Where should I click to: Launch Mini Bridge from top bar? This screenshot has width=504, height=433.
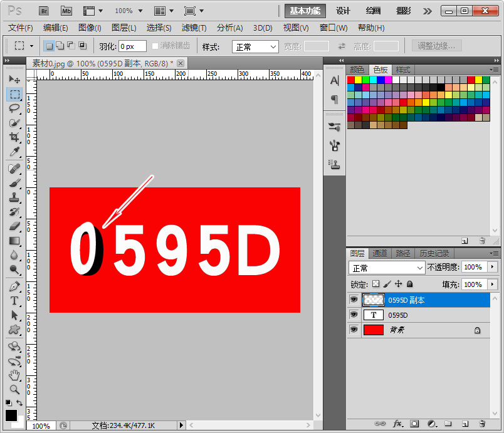click(66, 11)
